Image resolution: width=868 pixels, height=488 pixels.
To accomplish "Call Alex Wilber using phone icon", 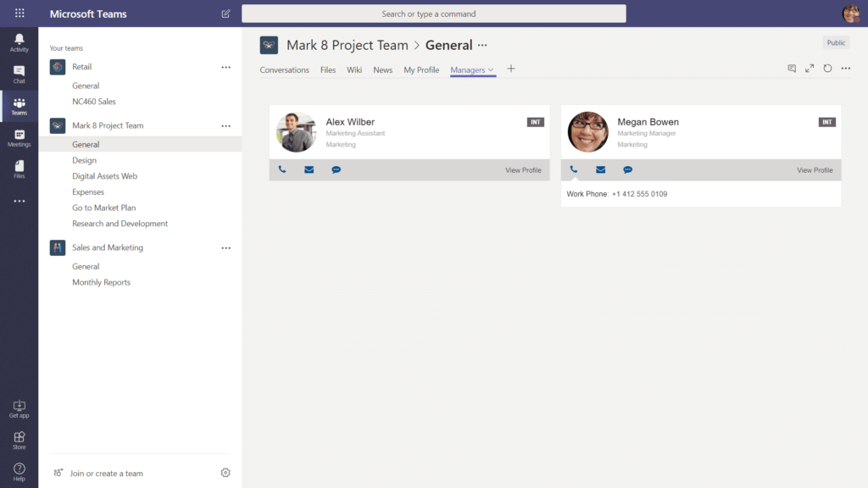I will (x=282, y=169).
